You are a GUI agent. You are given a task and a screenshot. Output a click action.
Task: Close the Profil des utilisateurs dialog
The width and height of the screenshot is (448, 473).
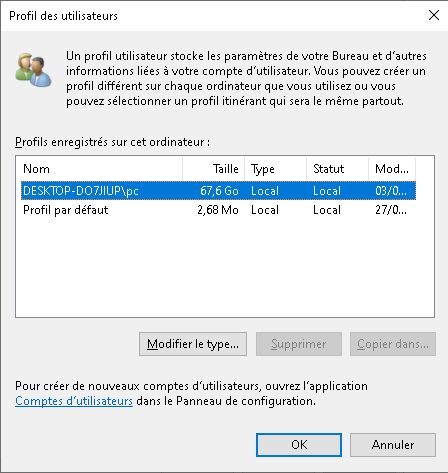click(434, 15)
